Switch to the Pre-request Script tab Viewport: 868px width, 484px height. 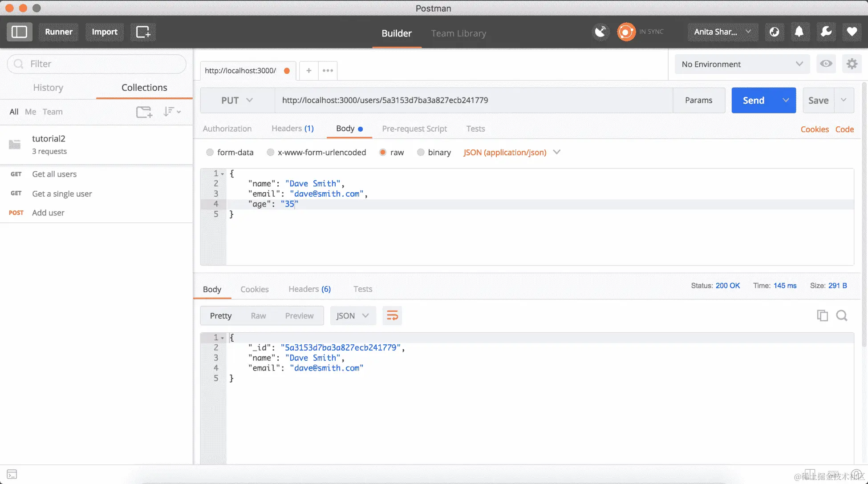414,129
